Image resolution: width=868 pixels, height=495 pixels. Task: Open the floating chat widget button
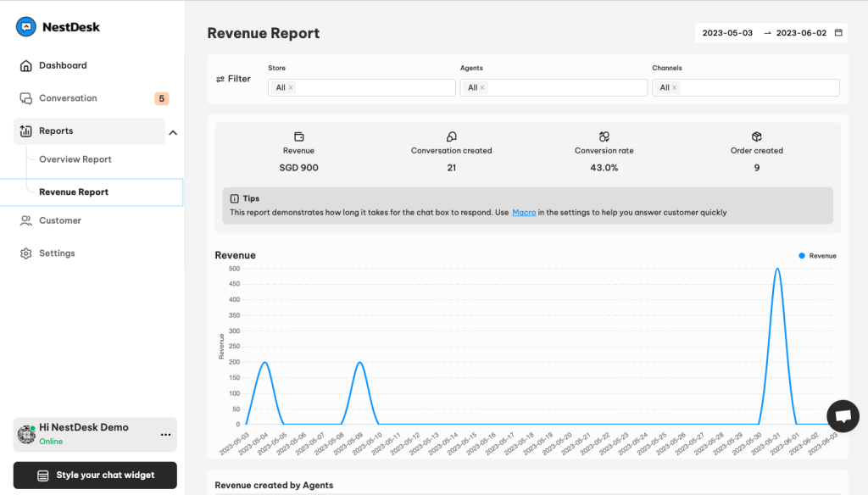[x=843, y=416]
